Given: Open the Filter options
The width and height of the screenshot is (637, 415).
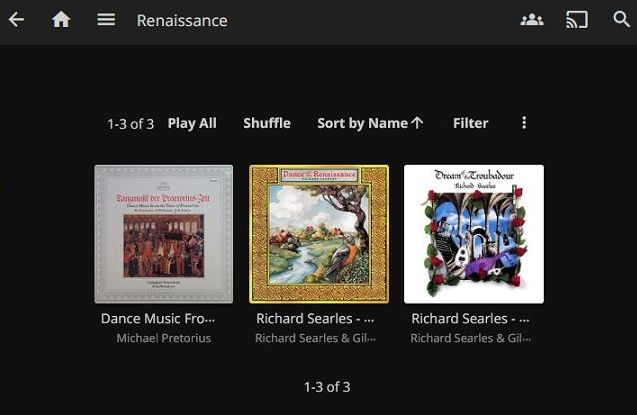Looking at the screenshot, I should tap(470, 123).
